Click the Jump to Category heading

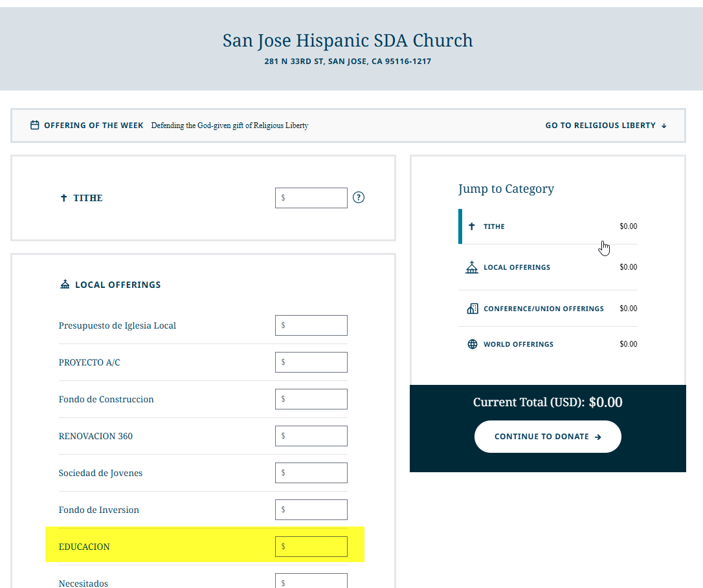[x=506, y=189]
